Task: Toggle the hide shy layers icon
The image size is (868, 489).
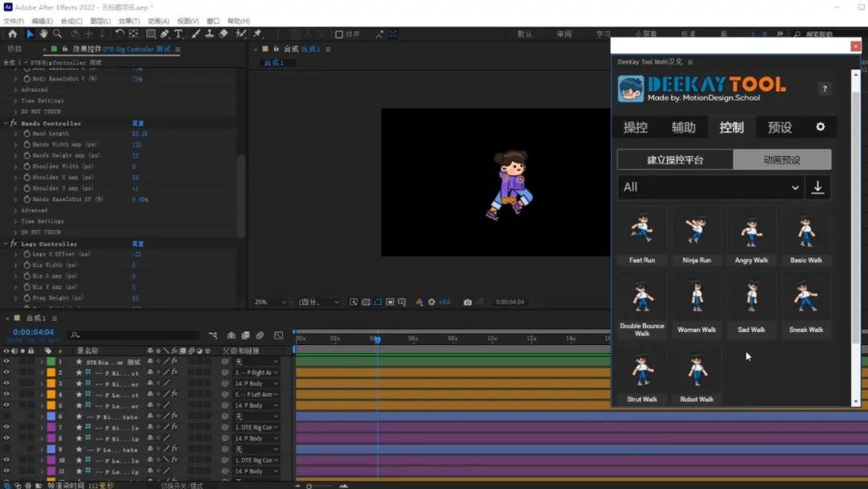Action: [231, 335]
